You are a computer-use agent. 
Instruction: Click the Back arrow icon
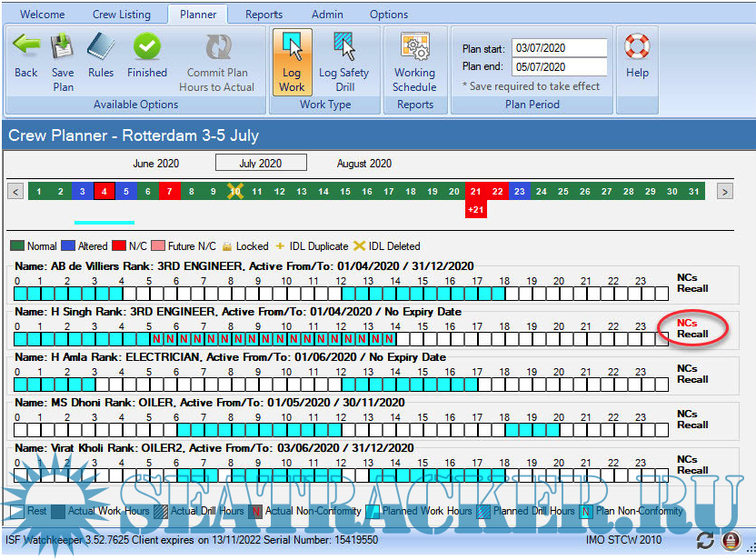[x=26, y=48]
